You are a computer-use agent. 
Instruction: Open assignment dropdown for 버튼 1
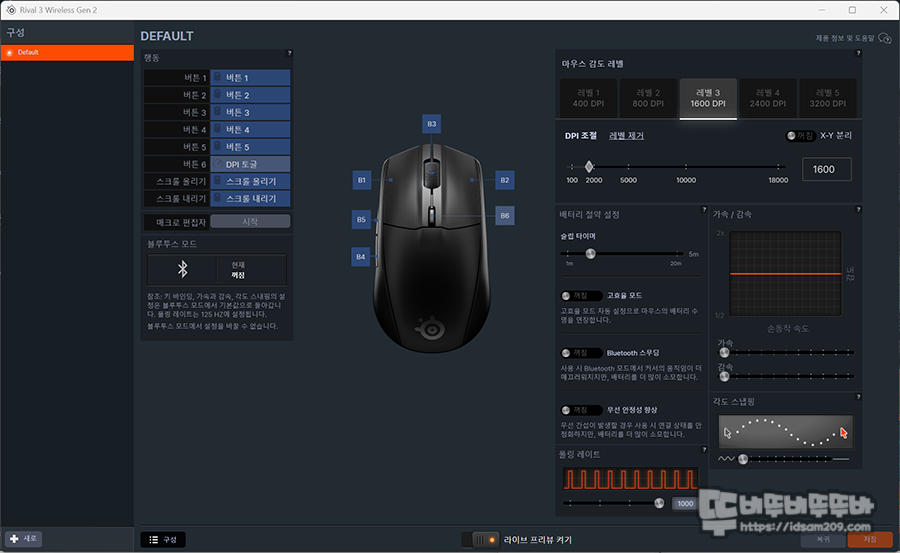tap(250, 78)
